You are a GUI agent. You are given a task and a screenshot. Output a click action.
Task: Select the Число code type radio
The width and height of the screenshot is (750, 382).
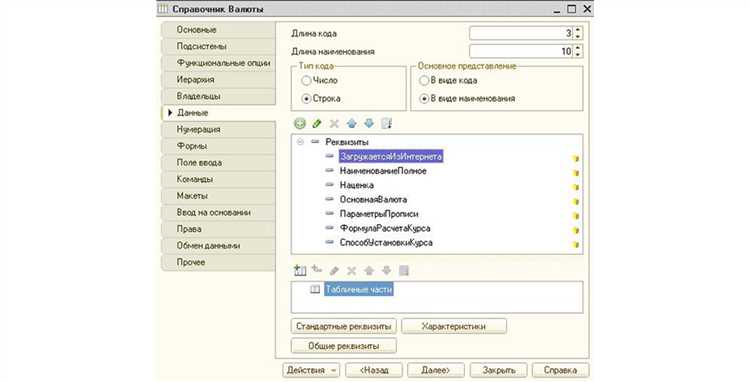[306, 81]
